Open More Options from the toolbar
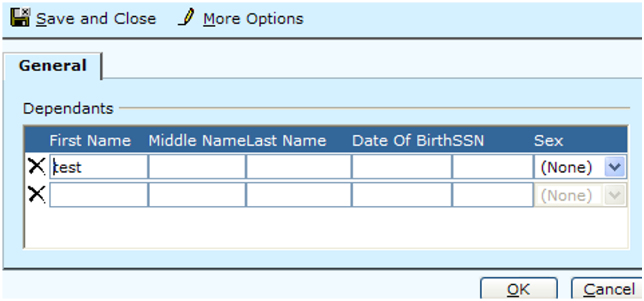 tap(253, 19)
